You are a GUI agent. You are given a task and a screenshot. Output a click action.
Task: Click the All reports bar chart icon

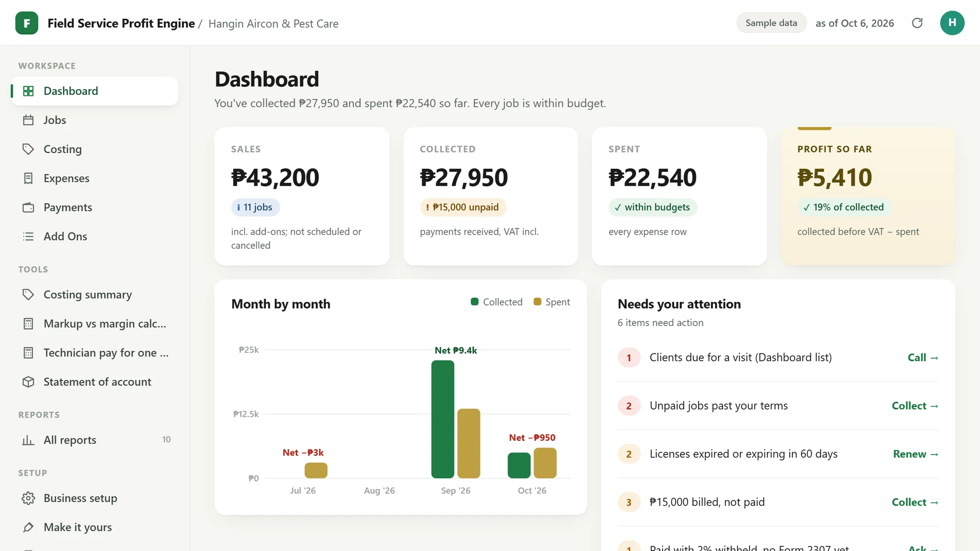pyautogui.click(x=29, y=440)
